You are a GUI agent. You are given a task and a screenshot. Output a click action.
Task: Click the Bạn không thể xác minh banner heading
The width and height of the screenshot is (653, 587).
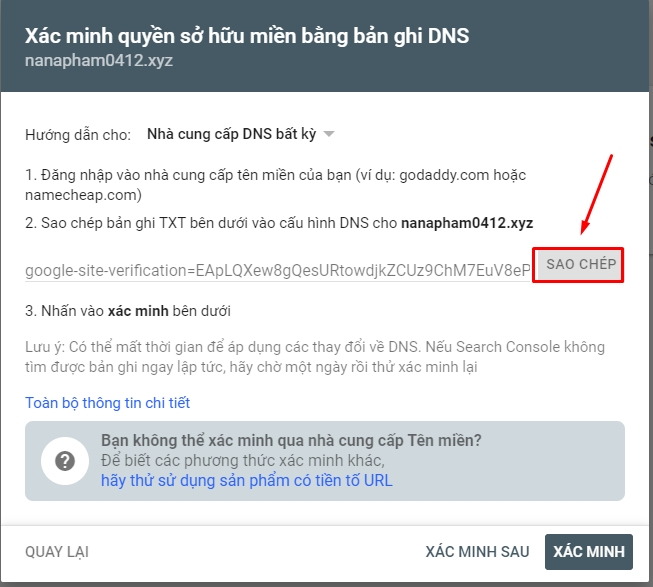(x=291, y=440)
